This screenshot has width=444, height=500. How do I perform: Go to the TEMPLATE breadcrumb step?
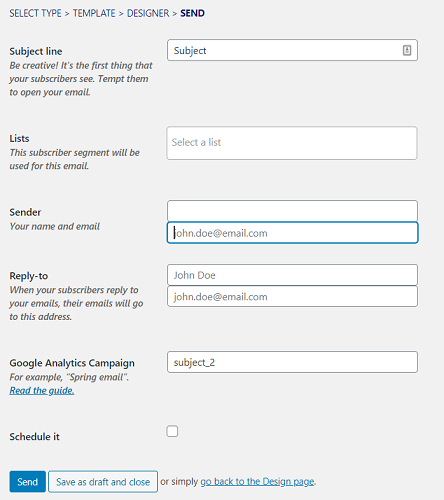[x=94, y=13]
